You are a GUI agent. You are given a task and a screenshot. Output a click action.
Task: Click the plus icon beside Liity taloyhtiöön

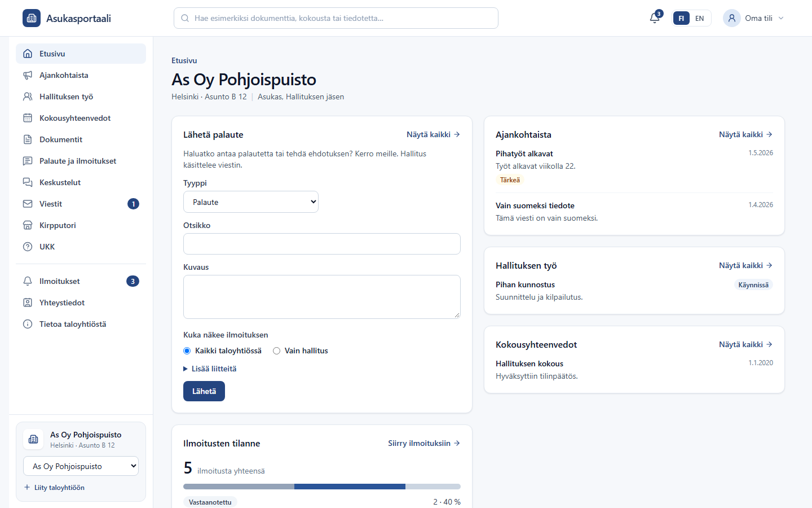[27, 487]
